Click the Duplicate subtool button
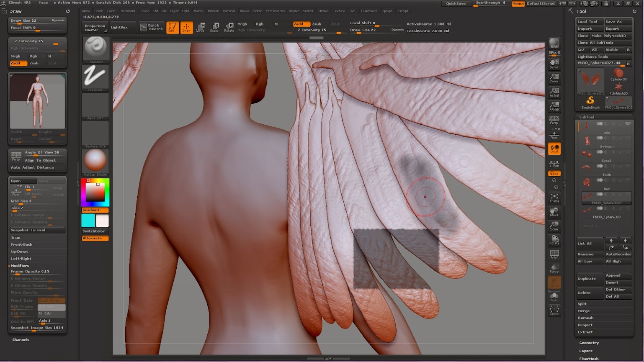Viewport: 644px width, 362px height. [590, 279]
